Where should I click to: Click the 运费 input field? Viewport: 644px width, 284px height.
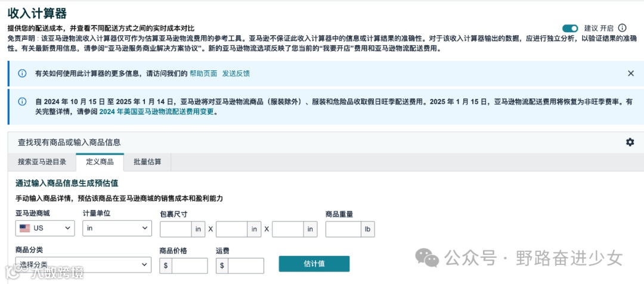(246, 266)
